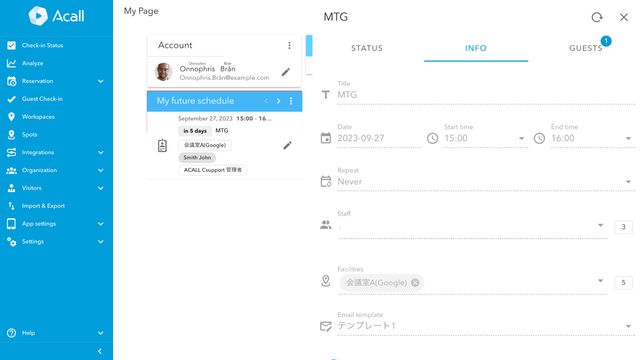
Task: Expand the Organization submenu chevron
Action: pos(101,170)
